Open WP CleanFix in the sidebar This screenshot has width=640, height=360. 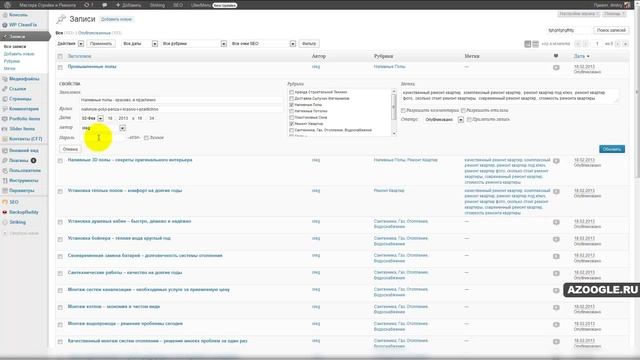(23, 25)
